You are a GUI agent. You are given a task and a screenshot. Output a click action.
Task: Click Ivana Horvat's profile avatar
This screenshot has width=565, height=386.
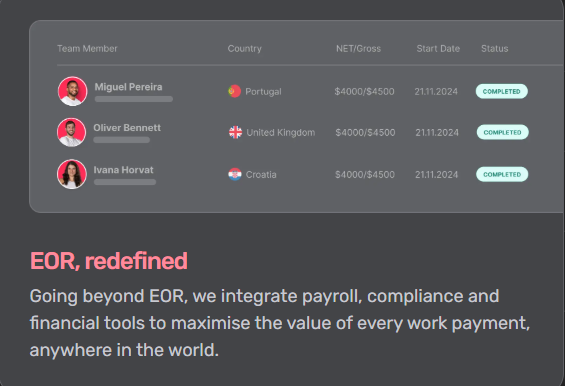(x=72, y=174)
